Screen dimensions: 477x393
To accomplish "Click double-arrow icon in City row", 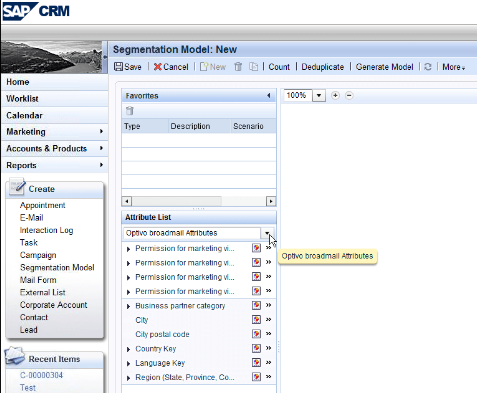I will coord(268,319).
